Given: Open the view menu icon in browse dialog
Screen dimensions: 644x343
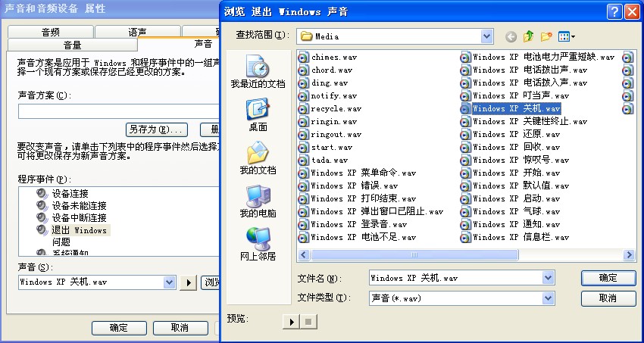Looking at the screenshot, I should pos(567,37).
